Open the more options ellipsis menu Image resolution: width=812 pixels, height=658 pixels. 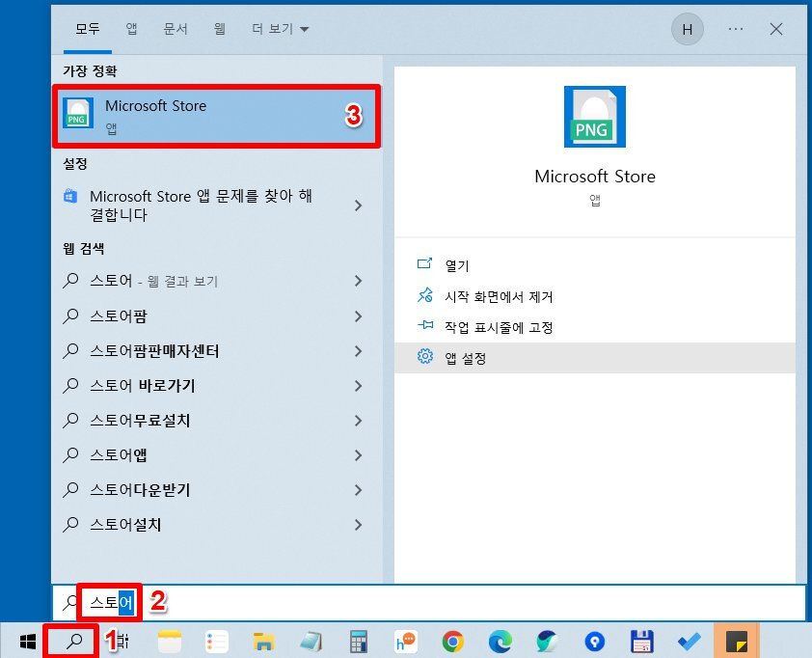tap(736, 29)
